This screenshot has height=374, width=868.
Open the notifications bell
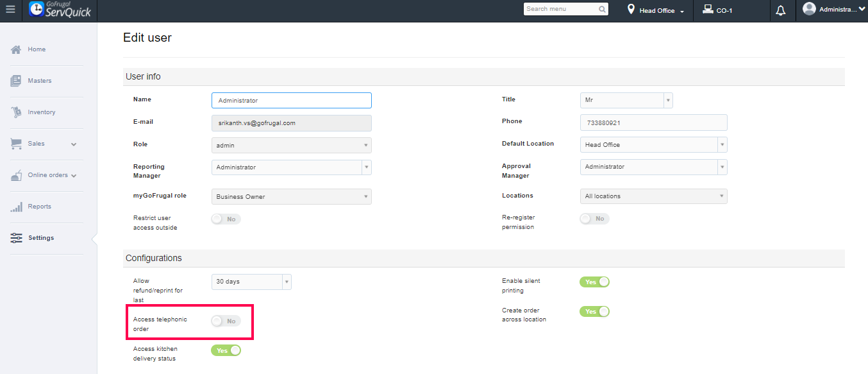click(780, 11)
